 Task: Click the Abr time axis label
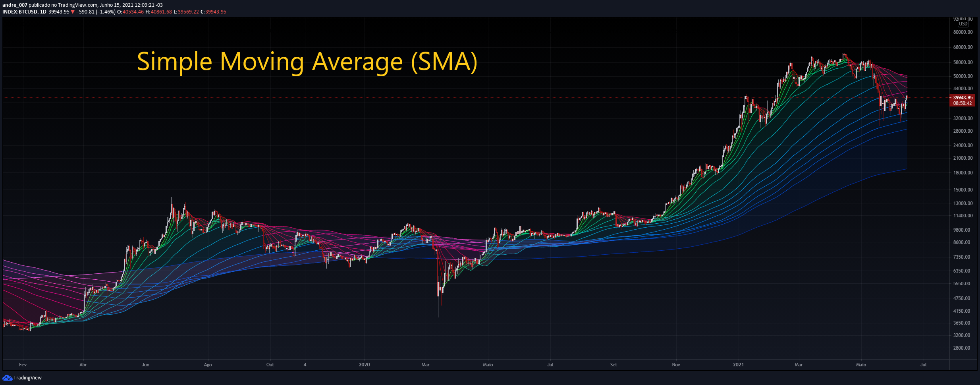(x=83, y=365)
